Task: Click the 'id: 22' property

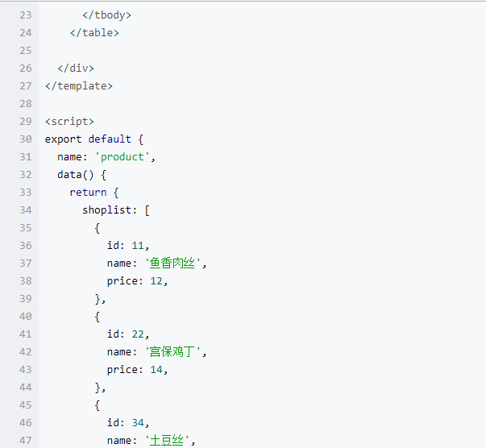Action: click(x=128, y=334)
